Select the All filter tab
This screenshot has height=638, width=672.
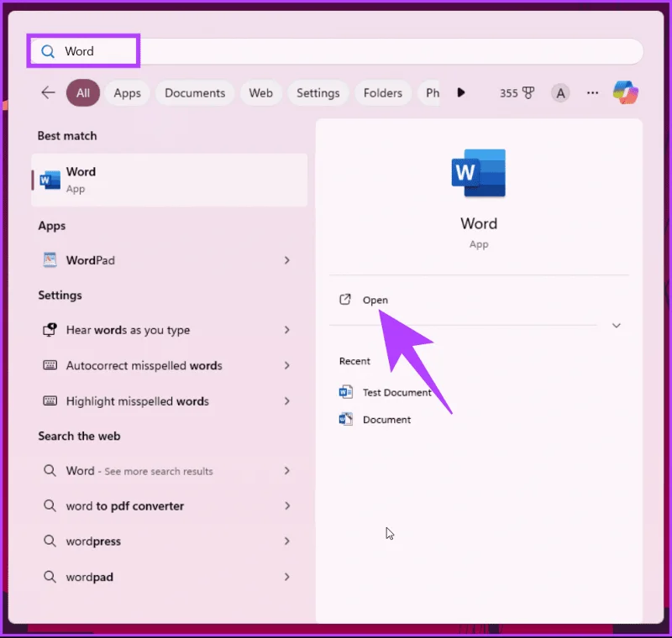[x=83, y=93]
